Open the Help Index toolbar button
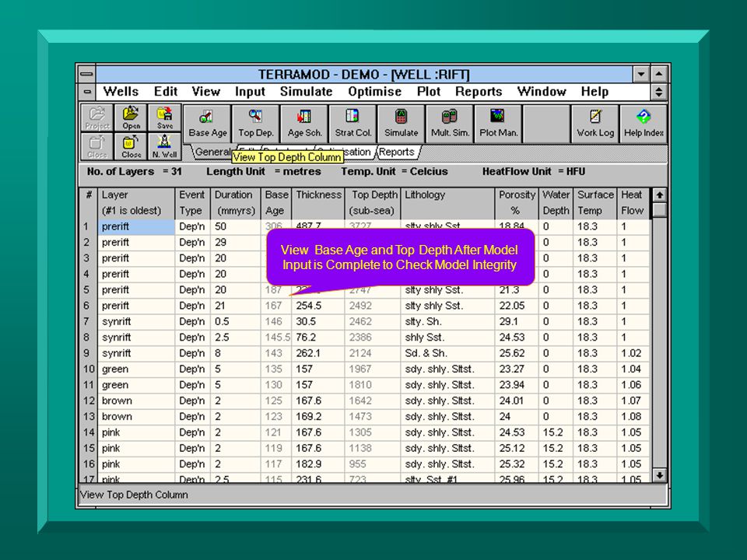 coord(644,124)
